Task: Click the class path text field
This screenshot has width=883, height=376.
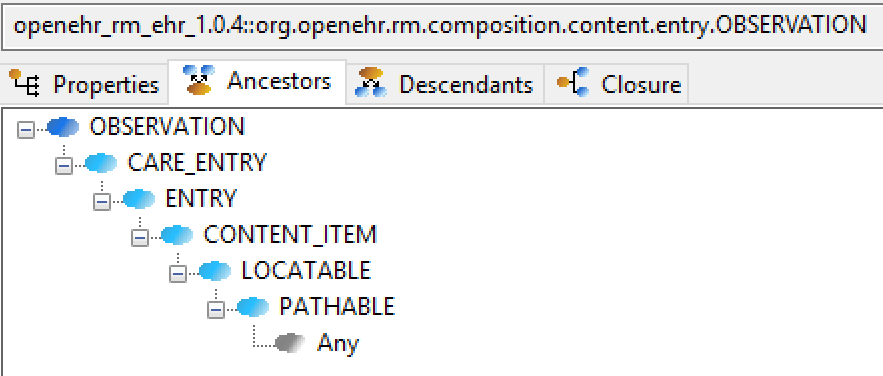Action: tap(442, 26)
